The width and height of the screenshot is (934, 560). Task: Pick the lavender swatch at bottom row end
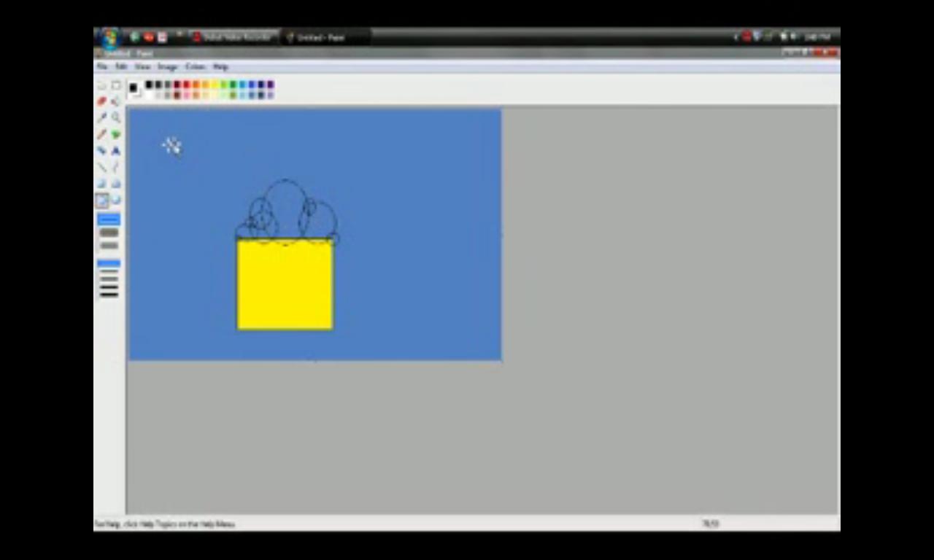[270, 95]
